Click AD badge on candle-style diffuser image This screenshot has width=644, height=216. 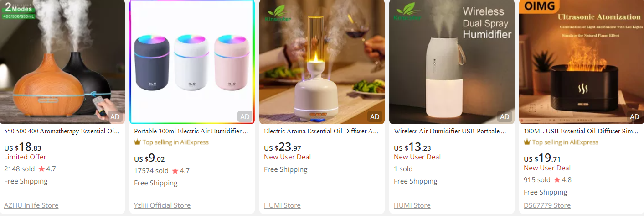click(x=375, y=116)
